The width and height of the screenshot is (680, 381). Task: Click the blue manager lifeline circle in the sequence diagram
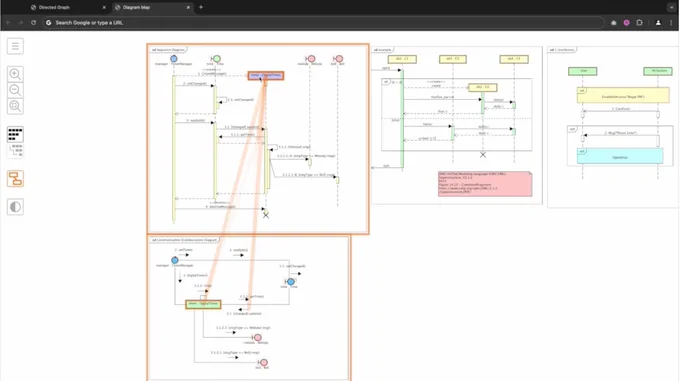pos(174,59)
